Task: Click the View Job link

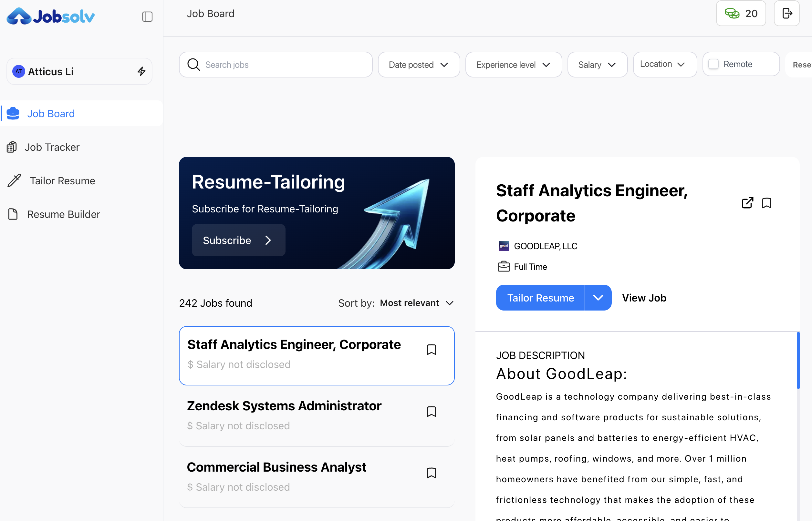Action: click(644, 297)
